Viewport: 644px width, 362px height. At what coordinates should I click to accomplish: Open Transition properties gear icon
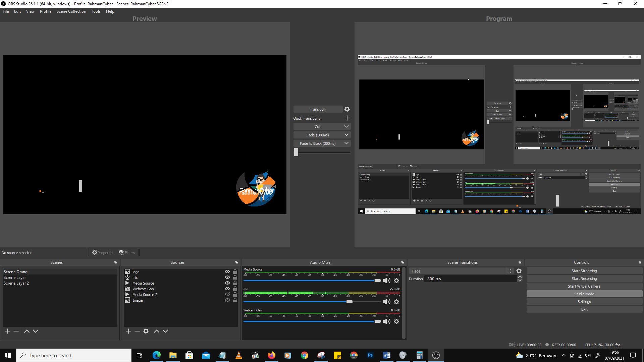(x=347, y=109)
